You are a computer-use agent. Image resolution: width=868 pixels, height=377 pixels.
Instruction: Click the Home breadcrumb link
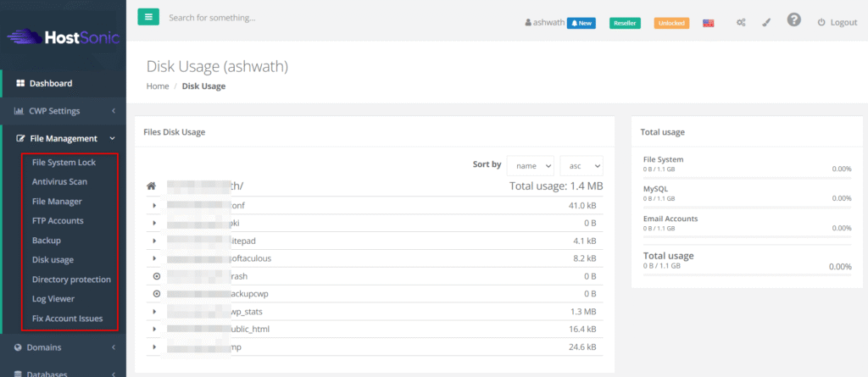[x=158, y=86]
